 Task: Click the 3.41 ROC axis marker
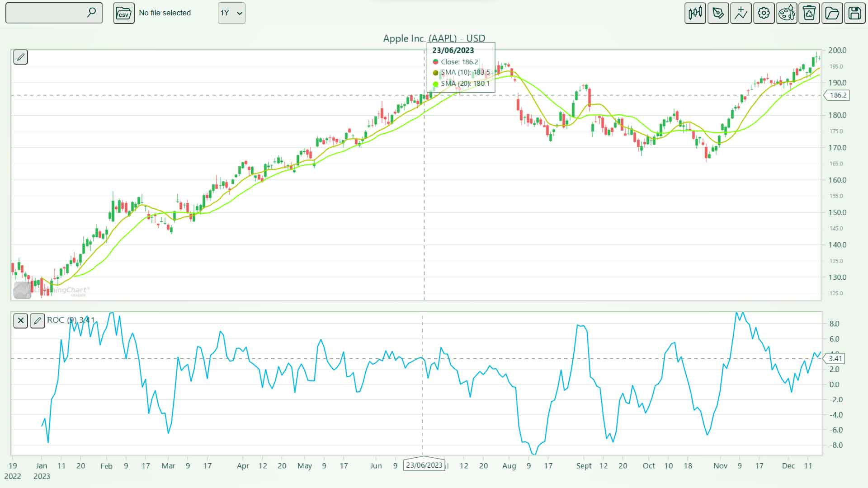(x=834, y=358)
